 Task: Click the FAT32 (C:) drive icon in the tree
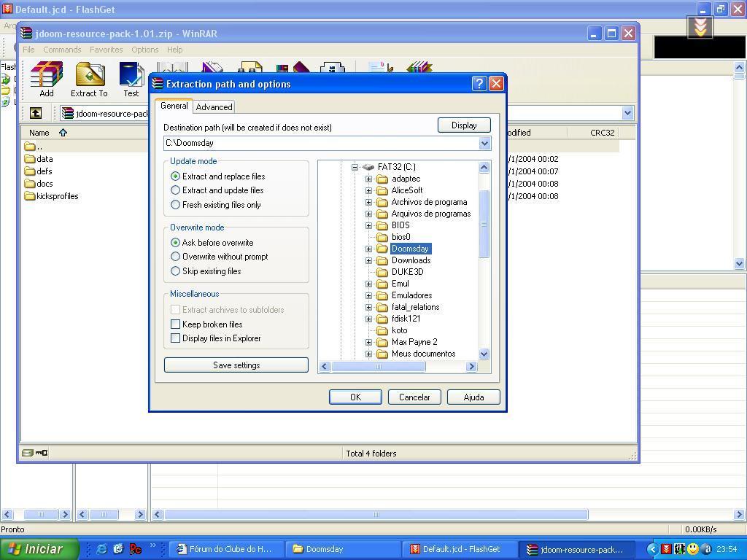pos(368,167)
